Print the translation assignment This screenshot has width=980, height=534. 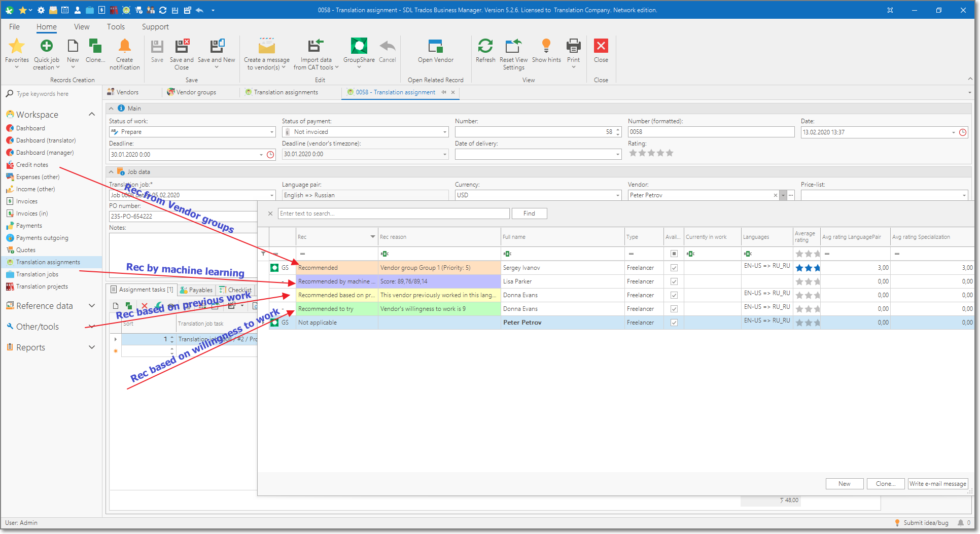click(x=574, y=53)
